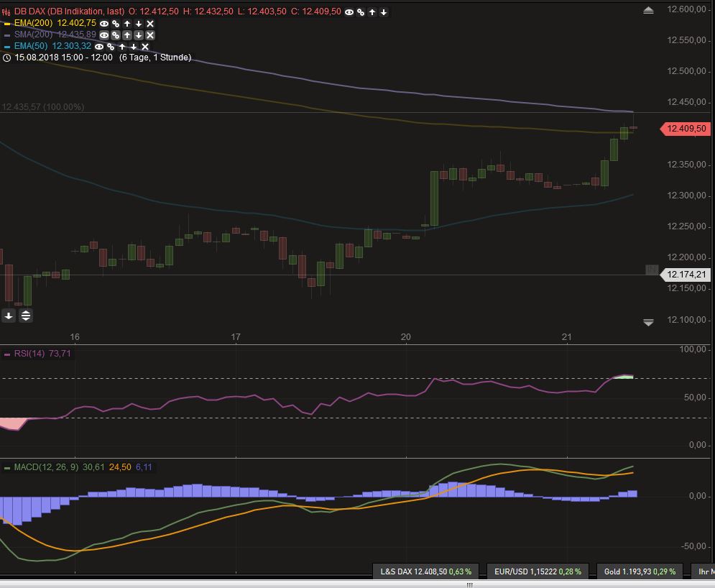Open the EUR/USD quote panel
The width and height of the screenshot is (715, 588).
pyautogui.click(x=538, y=571)
